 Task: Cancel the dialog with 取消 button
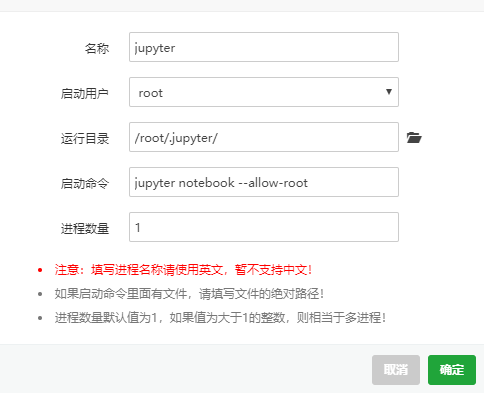tap(396, 370)
